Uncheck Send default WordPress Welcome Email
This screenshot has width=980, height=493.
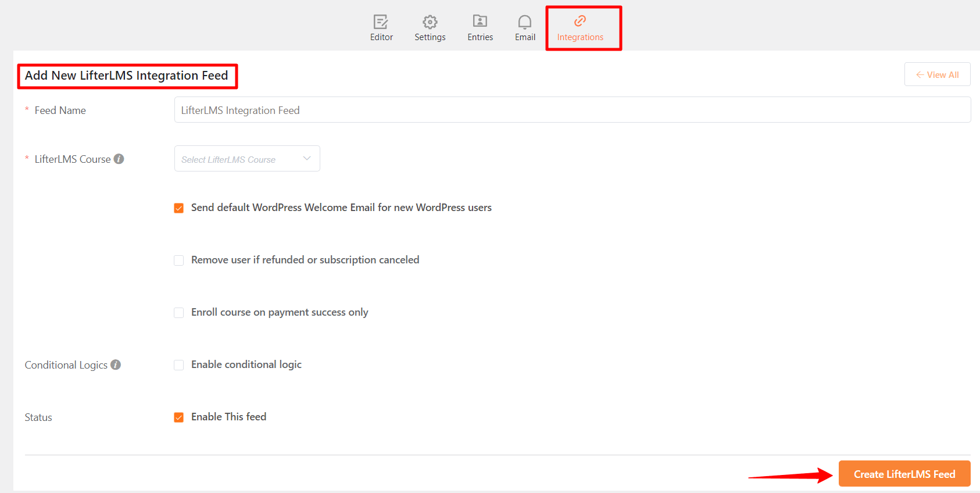[179, 208]
